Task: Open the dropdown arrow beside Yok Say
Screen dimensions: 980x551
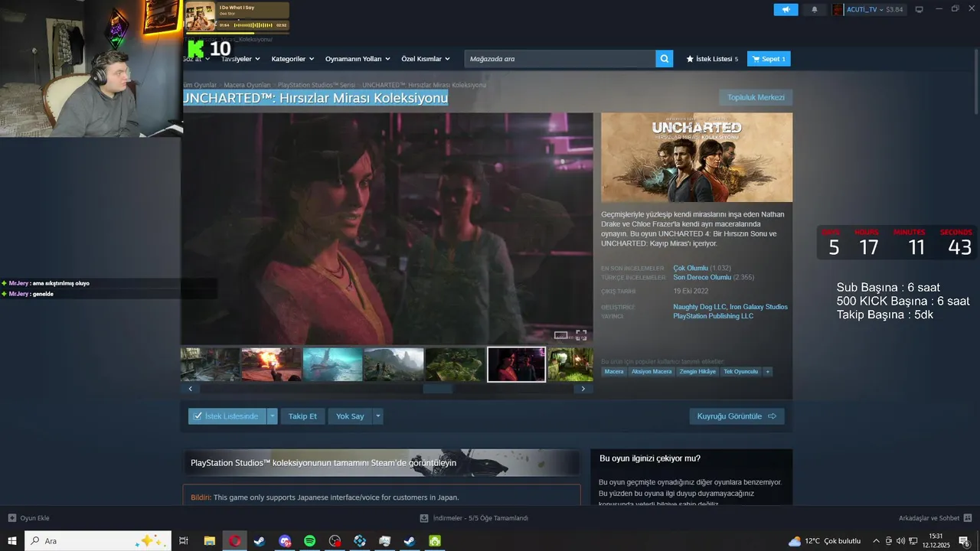Action: point(377,416)
